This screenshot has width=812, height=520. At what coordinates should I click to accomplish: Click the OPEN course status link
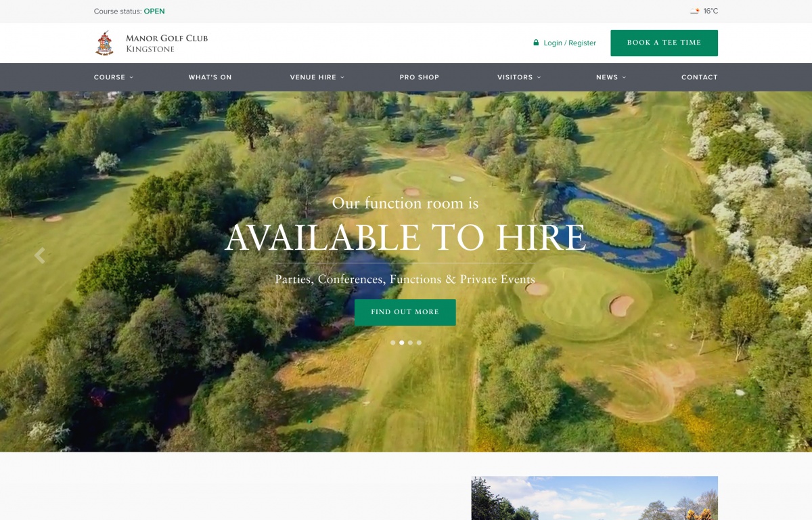click(x=154, y=11)
